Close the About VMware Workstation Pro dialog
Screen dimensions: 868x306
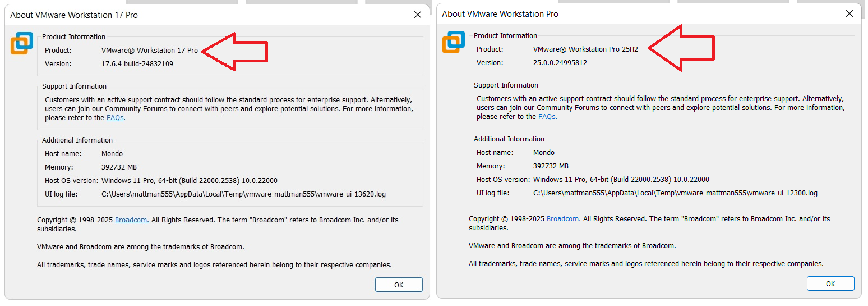pyautogui.click(x=849, y=14)
